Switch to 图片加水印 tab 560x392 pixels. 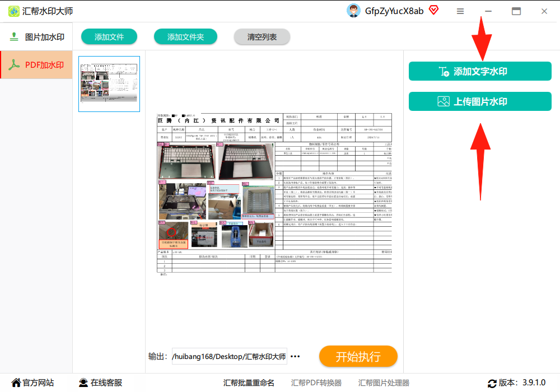click(36, 37)
